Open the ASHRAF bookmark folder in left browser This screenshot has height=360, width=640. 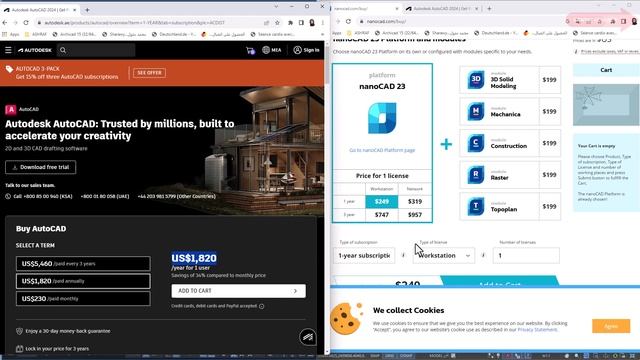(36, 34)
